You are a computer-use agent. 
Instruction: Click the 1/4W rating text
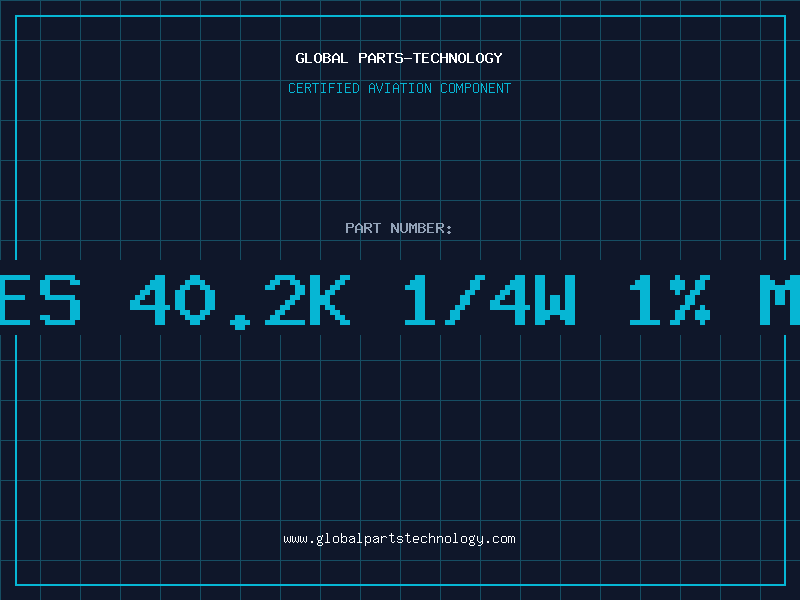[490, 299]
